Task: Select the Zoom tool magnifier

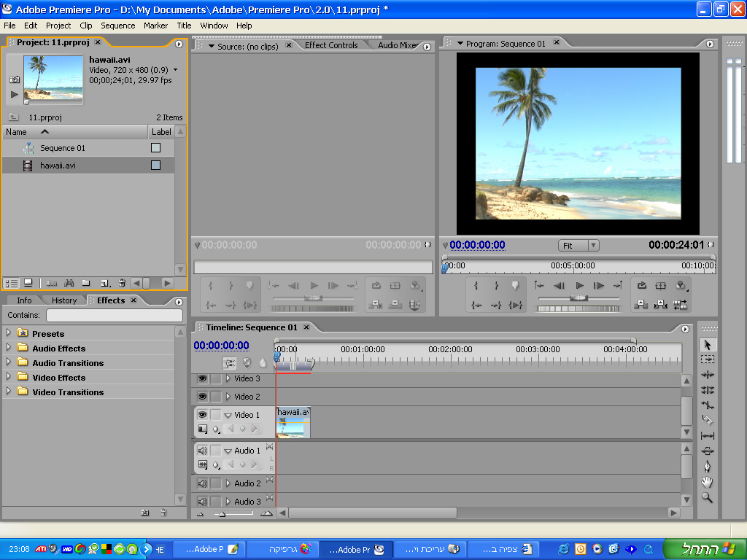Action: click(x=707, y=497)
